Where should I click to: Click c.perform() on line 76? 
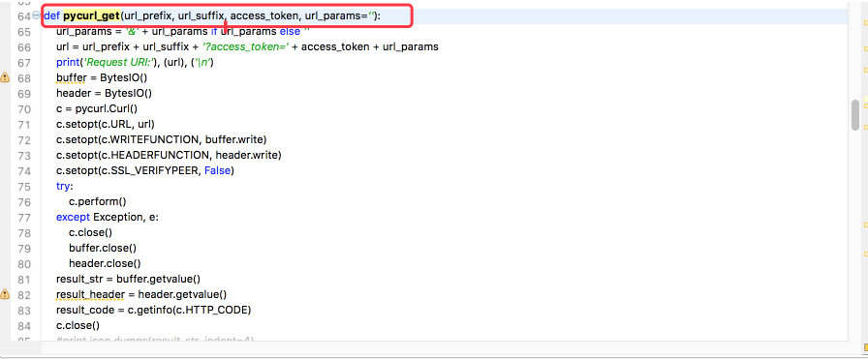click(98, 202)
